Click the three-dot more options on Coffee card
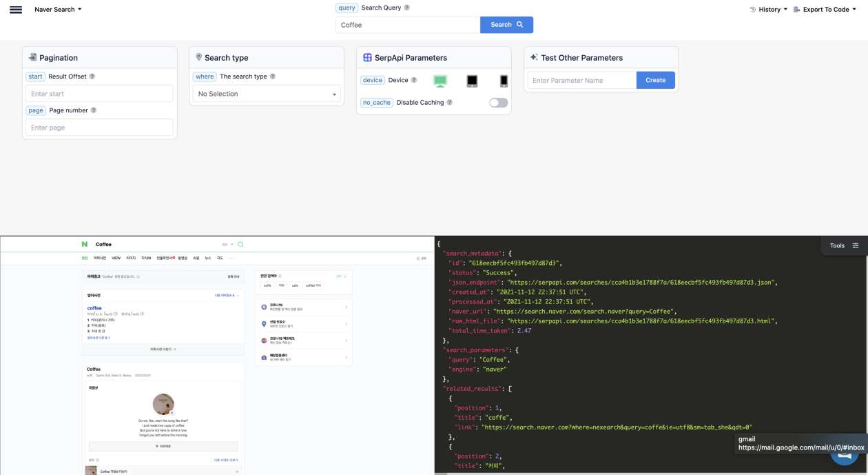Screen dimensions: 868x475 click(239, 369)
